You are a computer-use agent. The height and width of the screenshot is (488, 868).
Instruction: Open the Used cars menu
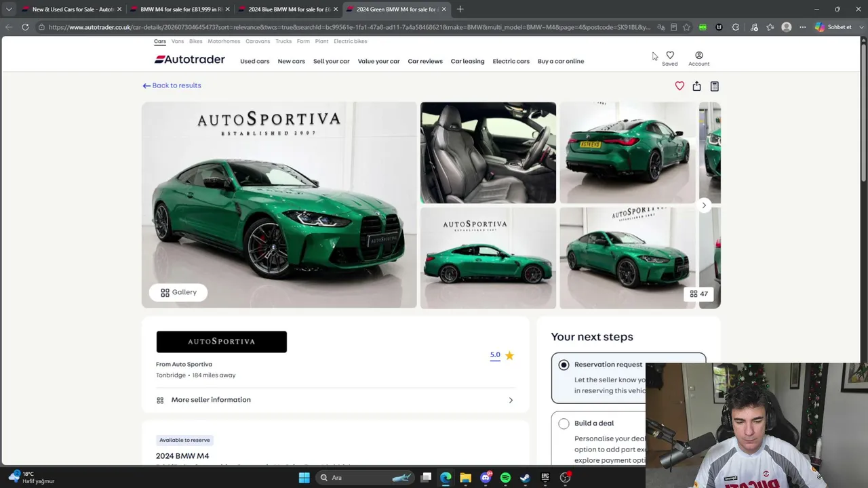click(254, 61)
